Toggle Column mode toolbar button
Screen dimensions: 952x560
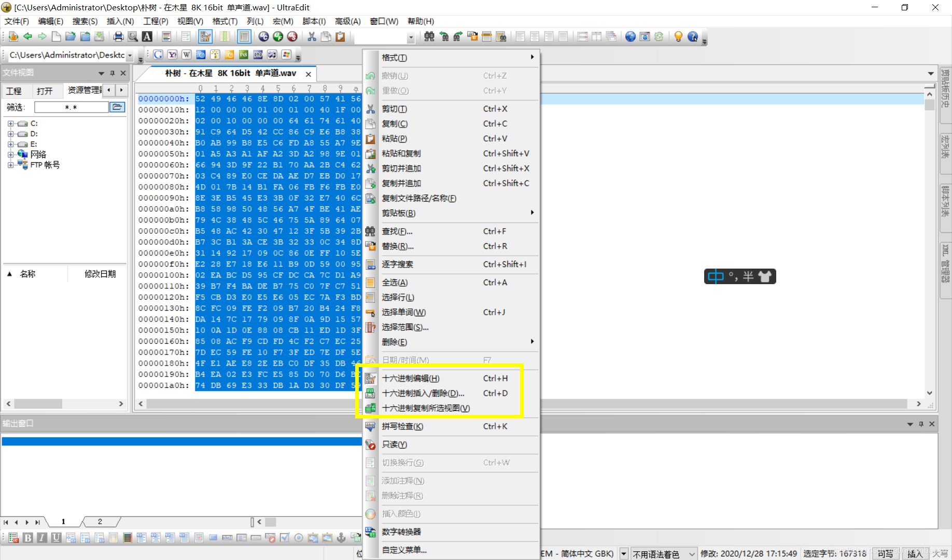coord(225,36)
